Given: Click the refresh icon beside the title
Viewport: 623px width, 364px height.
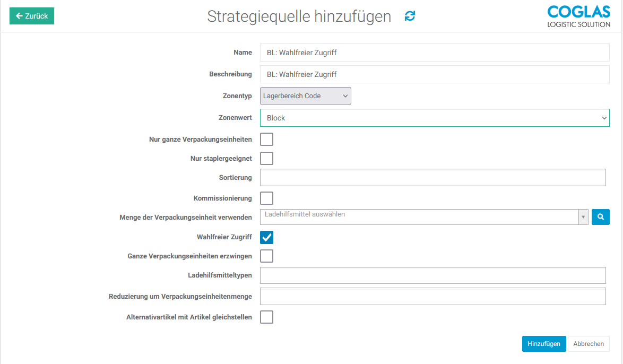Looking at the screenshot, I should tap(410, 16).
